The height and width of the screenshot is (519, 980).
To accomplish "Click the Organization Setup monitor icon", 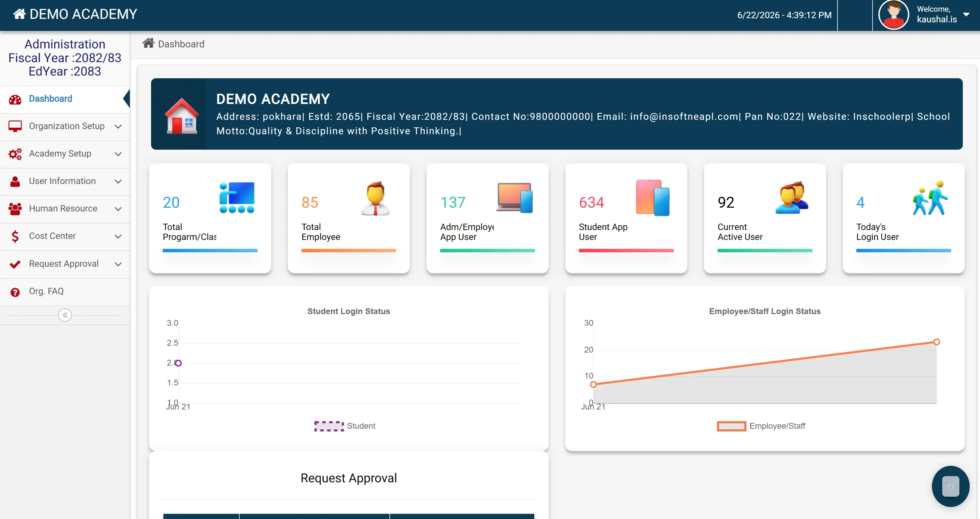I will (15, 127).
